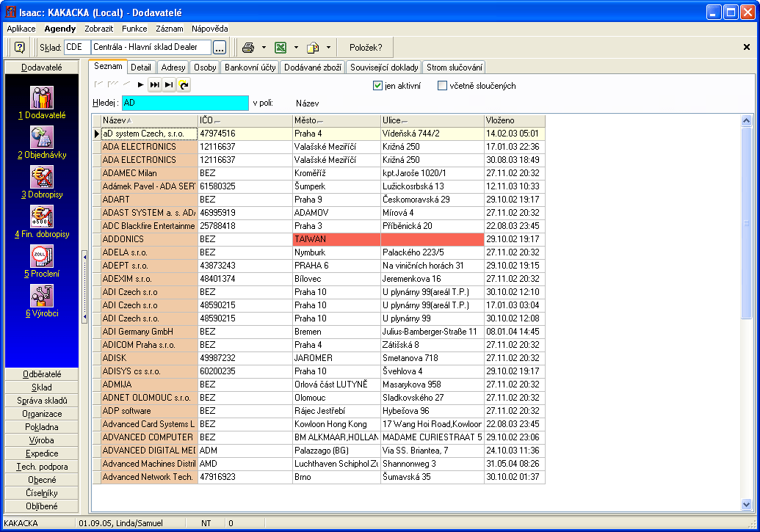Select the red-highlighted TAIWAN cell for ADDONICS

tap(336, 239)
